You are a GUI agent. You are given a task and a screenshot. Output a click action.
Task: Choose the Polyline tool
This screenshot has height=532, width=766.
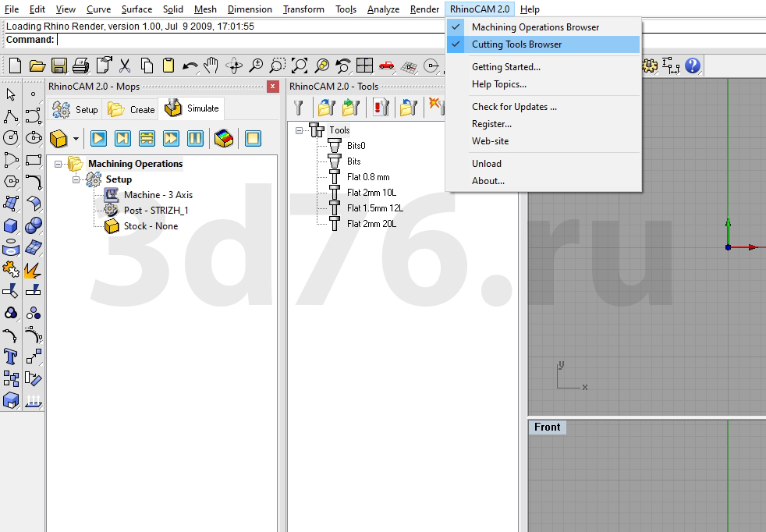pos(11,116)
